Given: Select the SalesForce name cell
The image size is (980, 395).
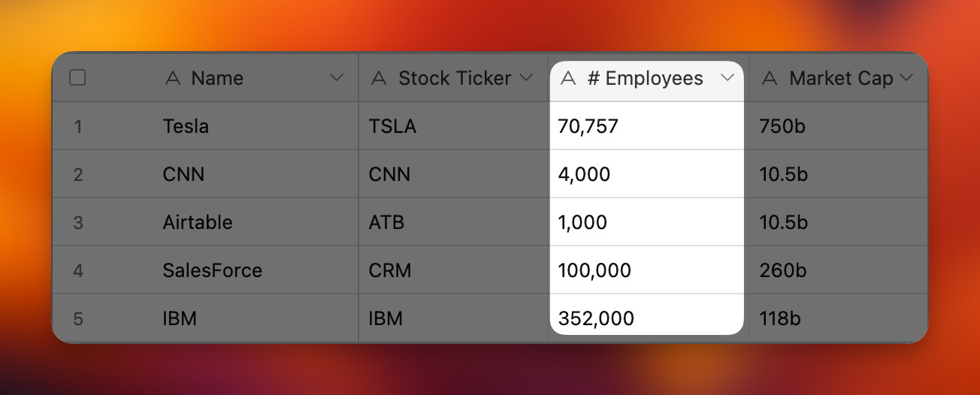Looking at the screenshot, I should [213, 270].
